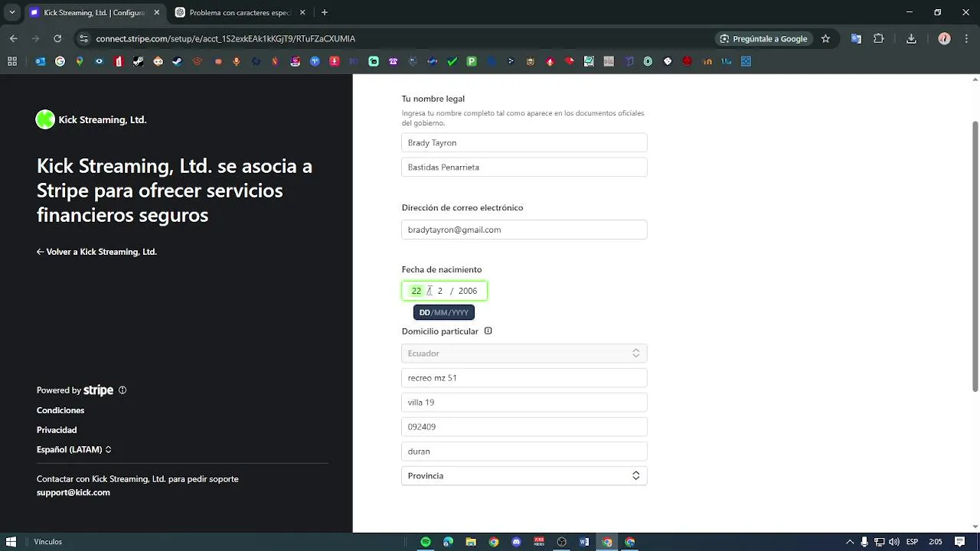Open Chrome extensions puzzle icon
980x551 pixels.
[878, 38]
